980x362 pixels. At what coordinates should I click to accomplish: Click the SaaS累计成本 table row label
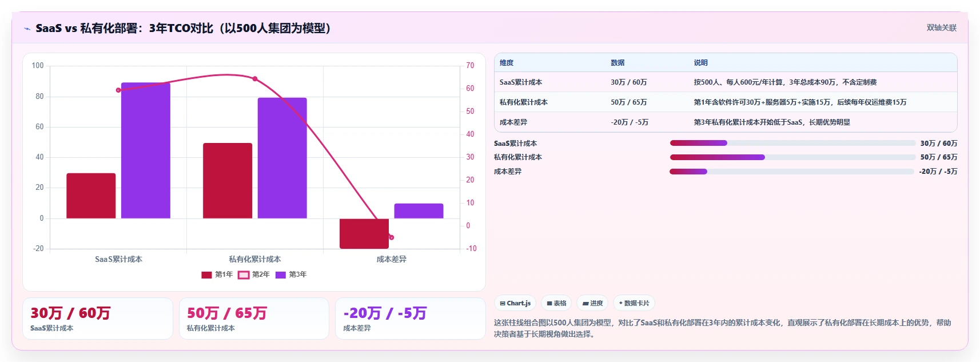[x=521, y=82]
